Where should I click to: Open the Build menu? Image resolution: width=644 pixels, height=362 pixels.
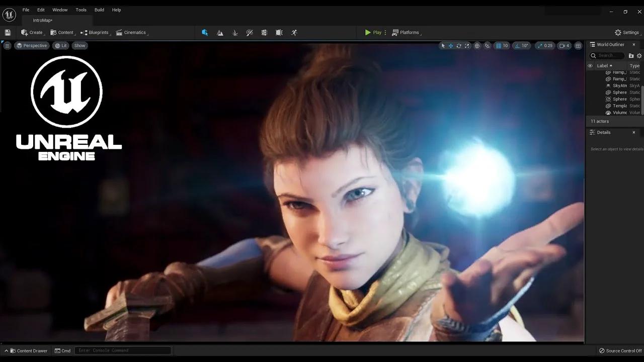[x=99, y=10]
